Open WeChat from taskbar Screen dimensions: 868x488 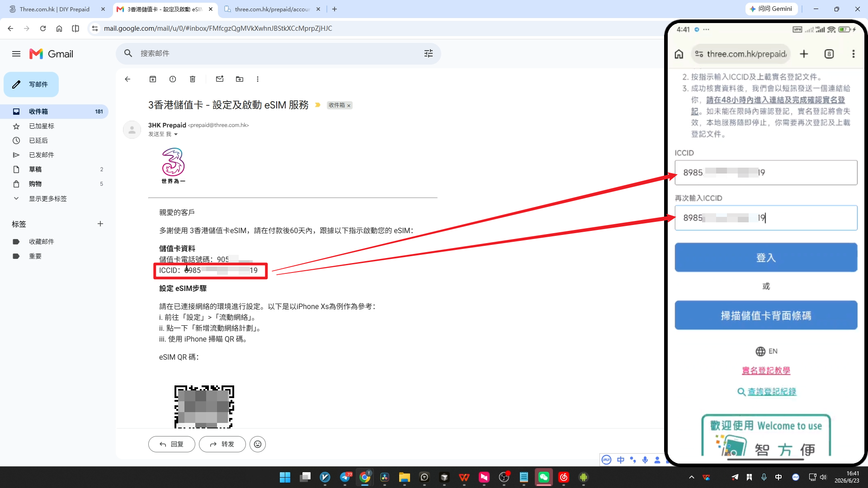(543, 477)
